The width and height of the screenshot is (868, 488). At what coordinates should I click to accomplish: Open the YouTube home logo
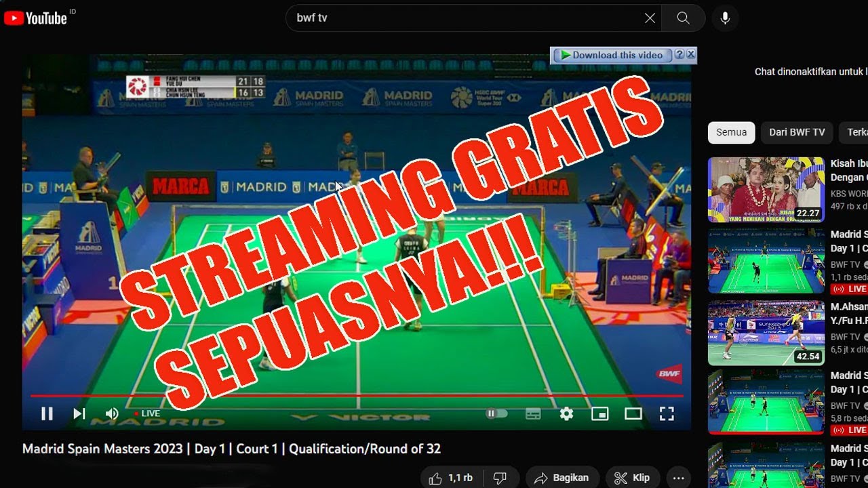(35, 18)
